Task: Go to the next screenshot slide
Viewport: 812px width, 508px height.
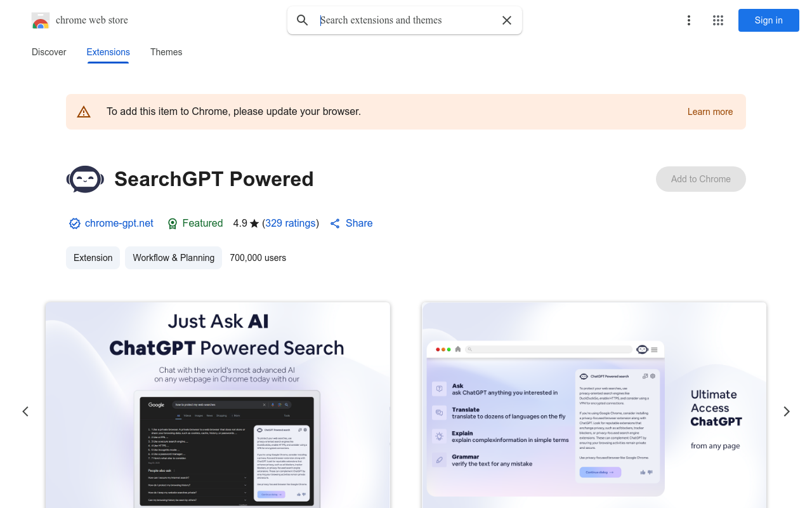Action: [787, 411]
